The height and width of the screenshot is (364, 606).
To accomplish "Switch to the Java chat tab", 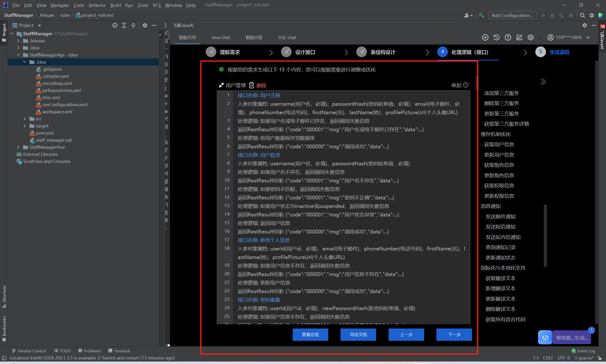I will [x=220, y=37].
